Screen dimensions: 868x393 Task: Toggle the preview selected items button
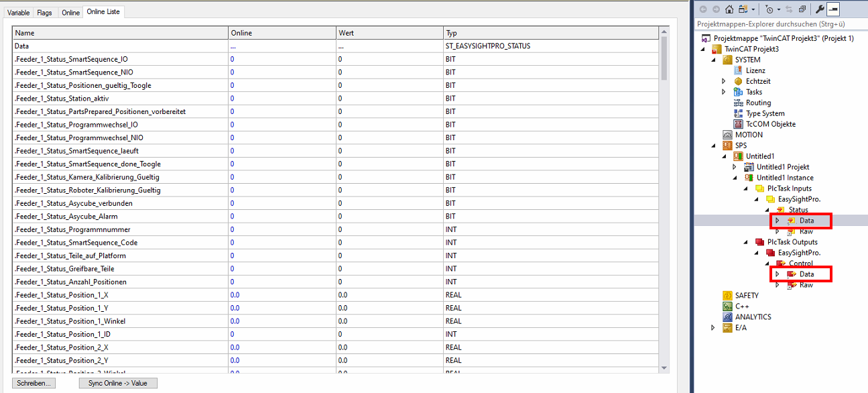(x=833, y=9)
